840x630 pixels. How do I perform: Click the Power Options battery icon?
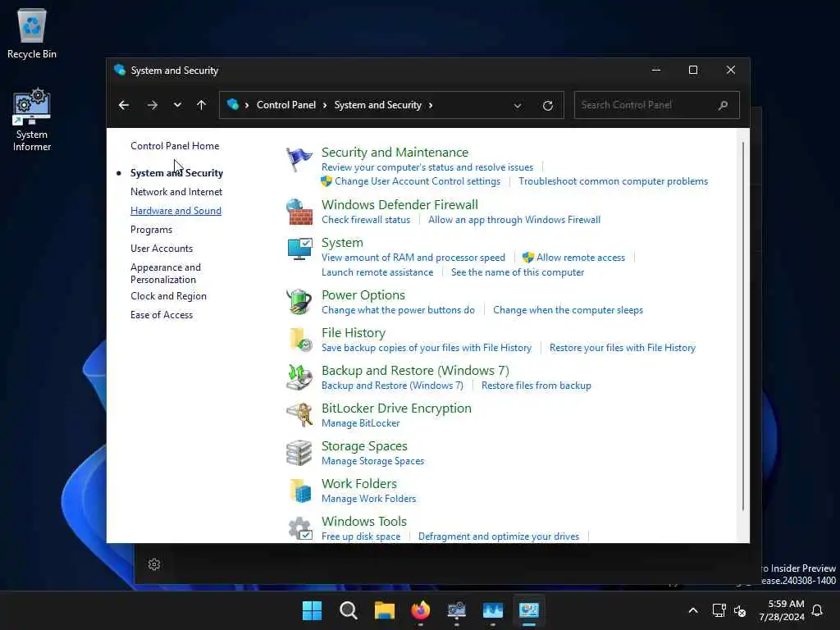point(299,302)
